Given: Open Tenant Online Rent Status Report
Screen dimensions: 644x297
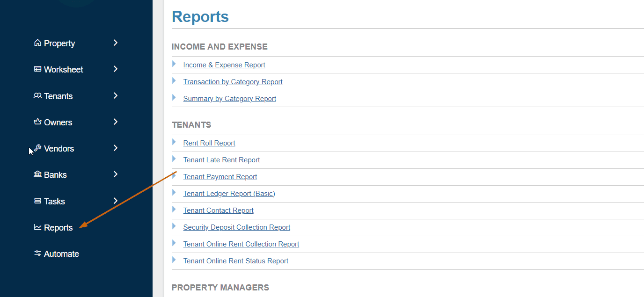Looking at the screenshot, I should (x=235, y=261).
